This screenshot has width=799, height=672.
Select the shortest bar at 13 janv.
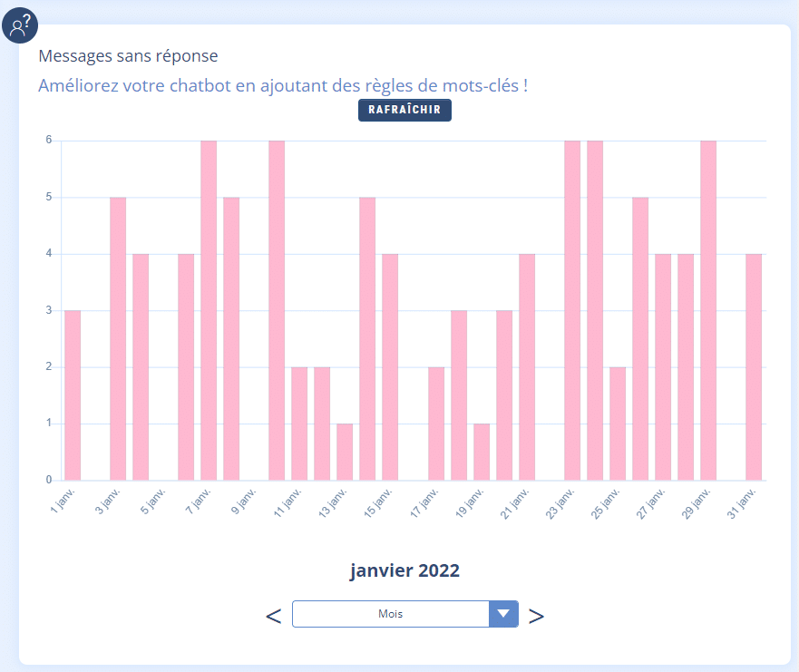[x=345, y=452]
